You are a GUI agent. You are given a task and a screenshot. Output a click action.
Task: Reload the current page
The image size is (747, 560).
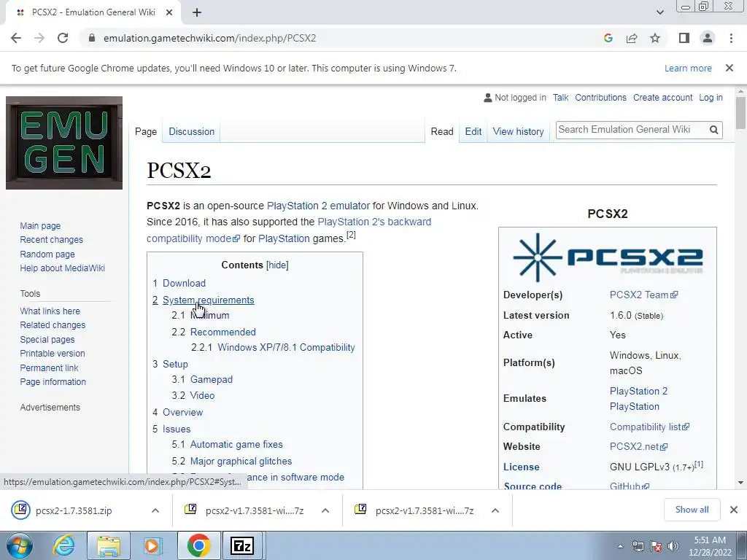[x=63, y=38]
